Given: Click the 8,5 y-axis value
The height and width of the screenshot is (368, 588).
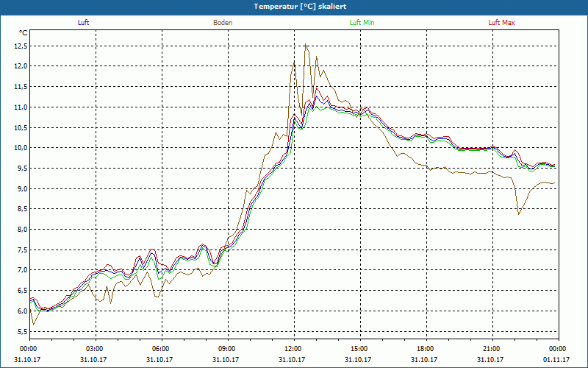Looking at the screenshot, I should tap(22, 209).
